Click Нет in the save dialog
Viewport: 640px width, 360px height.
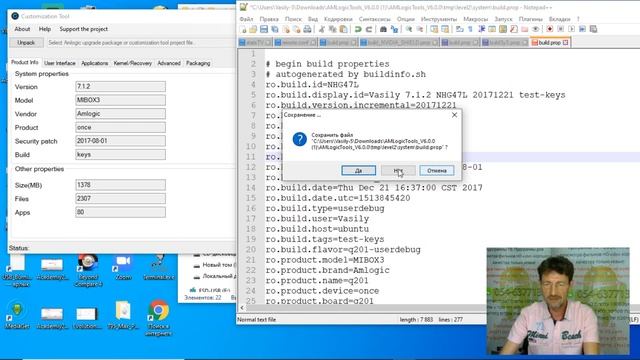pyautogui.click(x=398, y=170)
